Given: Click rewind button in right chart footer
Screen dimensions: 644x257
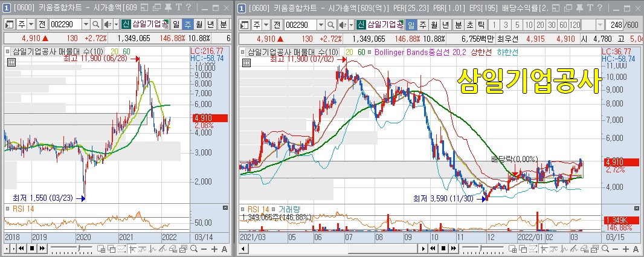Looking at the screenshot, I should (433, 249).
